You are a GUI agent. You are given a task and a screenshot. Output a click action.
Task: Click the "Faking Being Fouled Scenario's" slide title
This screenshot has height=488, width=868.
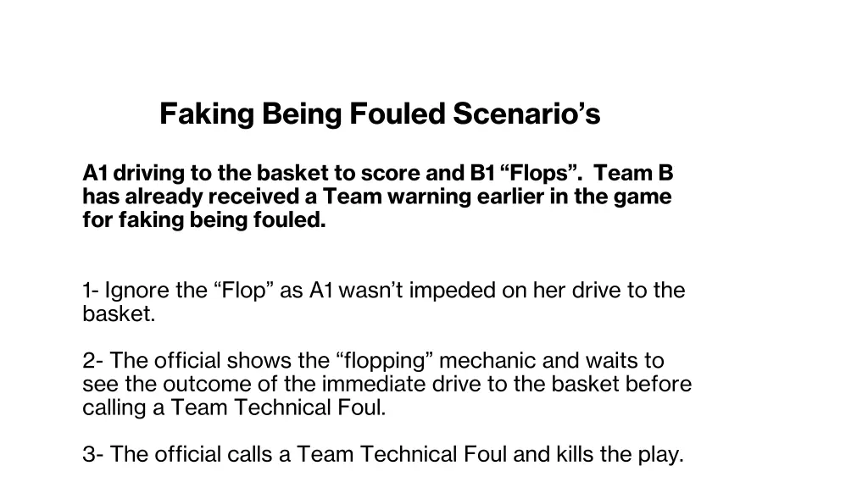[380, 114]
